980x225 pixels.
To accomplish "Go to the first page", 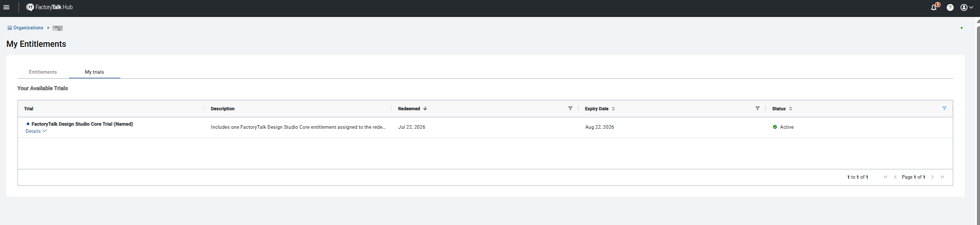I will 885,177.
